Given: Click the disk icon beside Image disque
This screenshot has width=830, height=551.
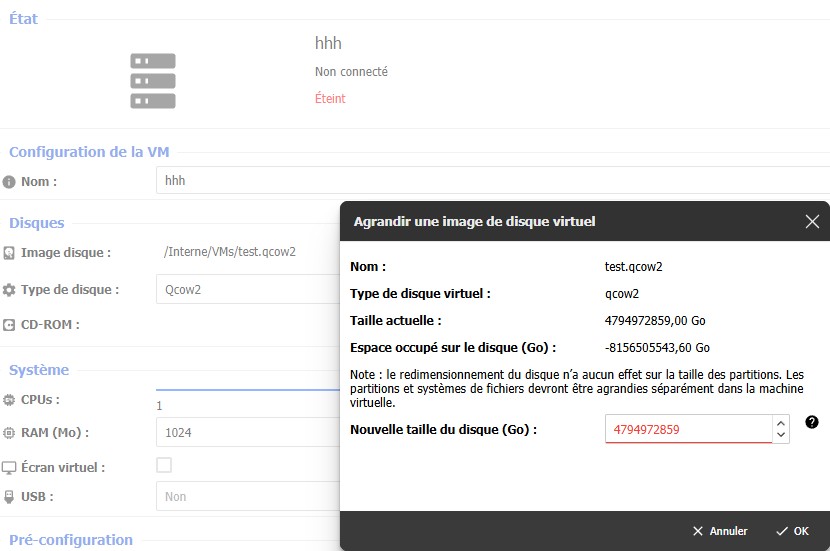Looking at the screenshot, I should [9, 253].
